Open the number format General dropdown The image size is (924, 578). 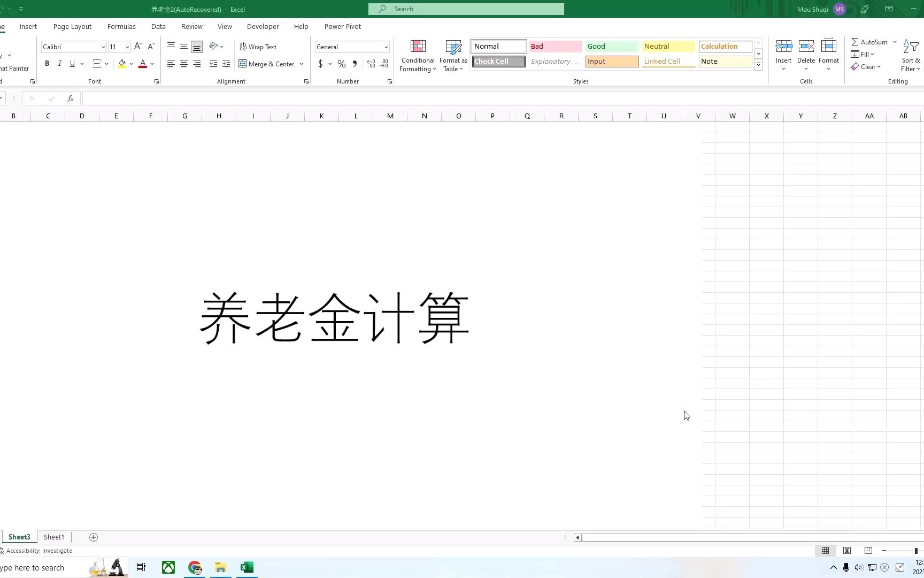pos(386,47)
